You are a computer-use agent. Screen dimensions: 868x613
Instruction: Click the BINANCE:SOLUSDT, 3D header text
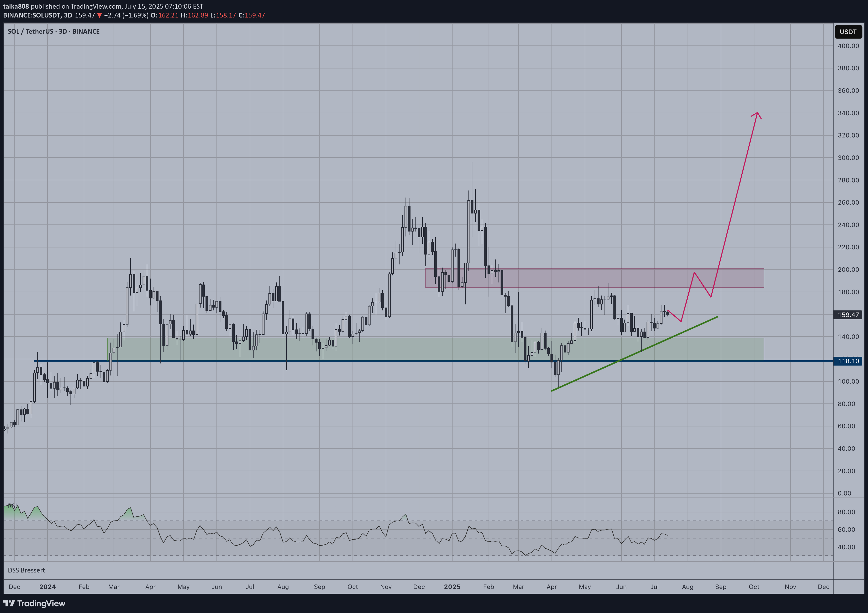pos(37,15)
